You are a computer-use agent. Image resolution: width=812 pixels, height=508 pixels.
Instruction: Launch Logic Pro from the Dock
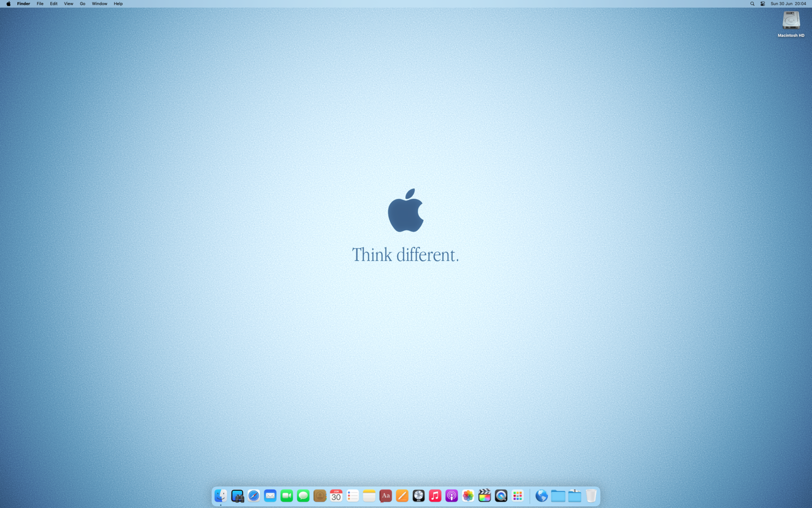pos(419,496)
